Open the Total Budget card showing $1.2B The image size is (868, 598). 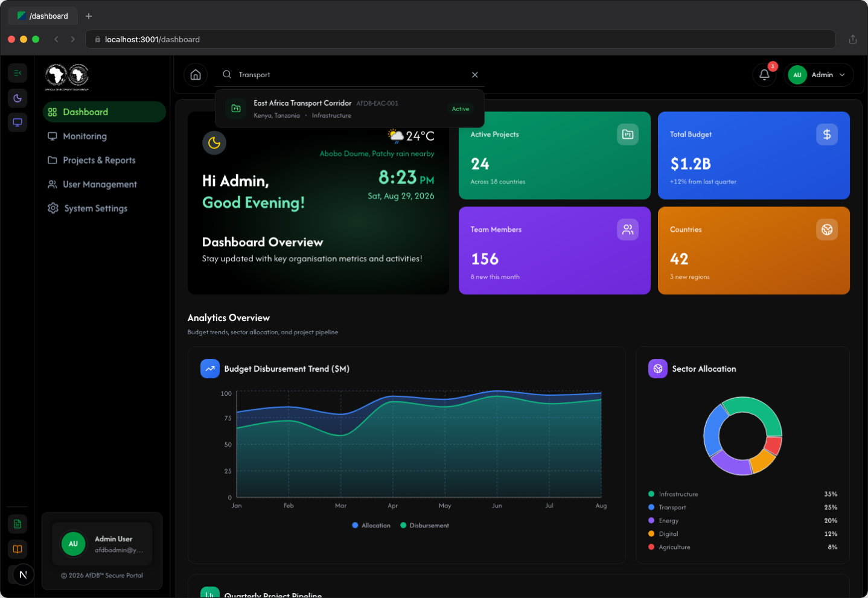[x=754, y=155]
